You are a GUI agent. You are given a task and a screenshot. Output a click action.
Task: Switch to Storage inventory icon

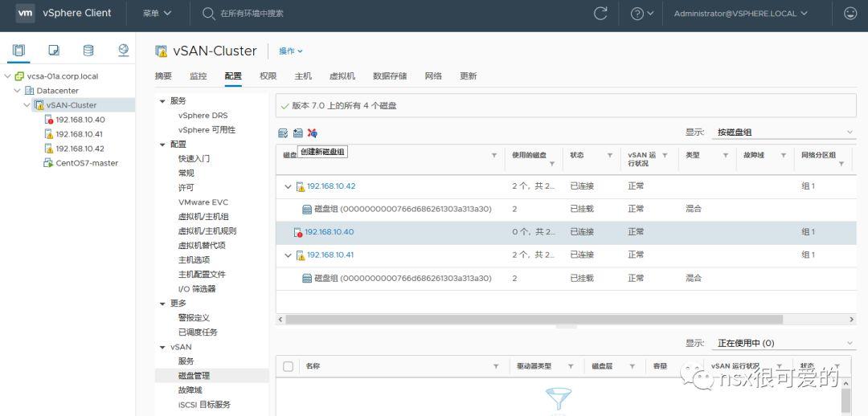(88, 51)
